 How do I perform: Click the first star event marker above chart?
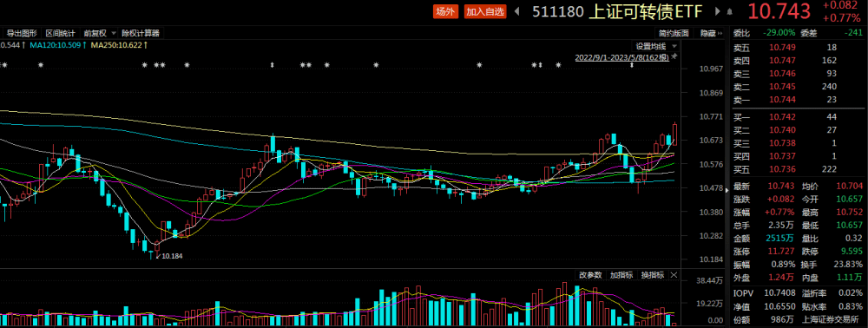click(3, 65)
